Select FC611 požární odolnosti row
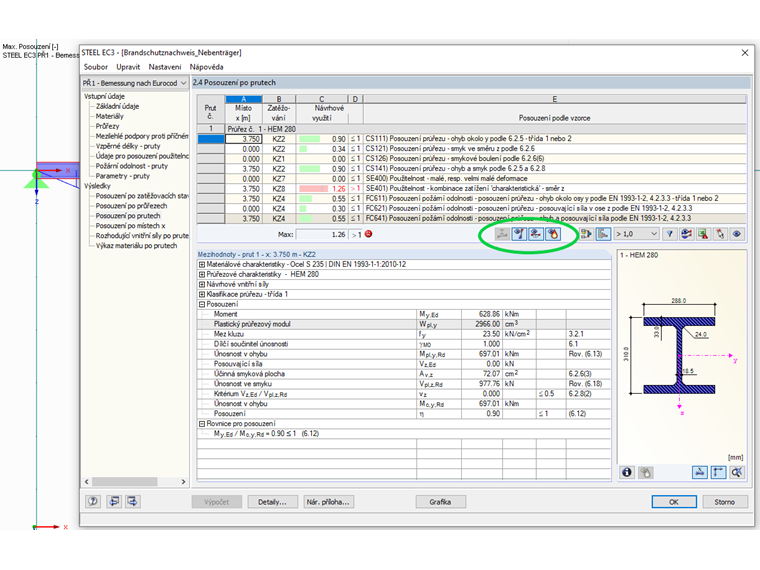The image size is (760, 570). [472, 199]
